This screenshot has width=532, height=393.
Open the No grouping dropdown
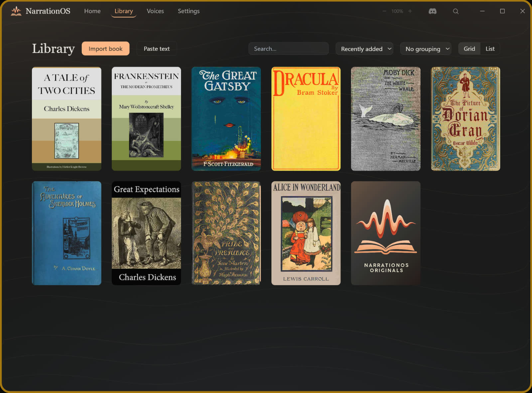coord(426,49)
